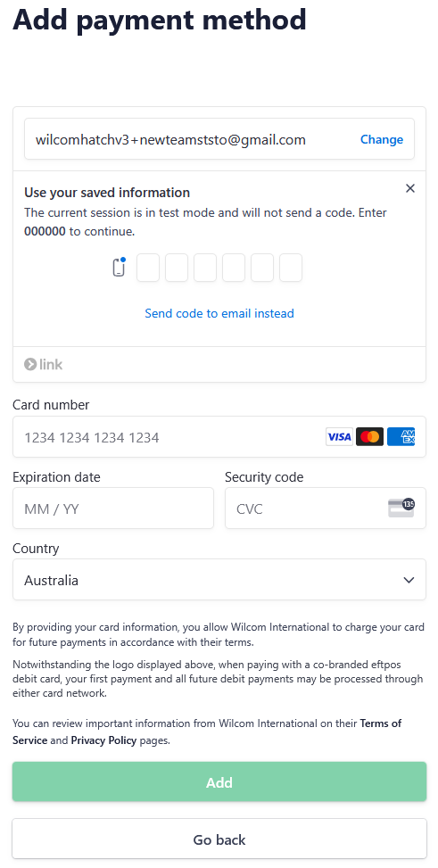This screenshot has height=868, width=438.
Task: Click the CVC card hint icon
Action: [401, 508]
